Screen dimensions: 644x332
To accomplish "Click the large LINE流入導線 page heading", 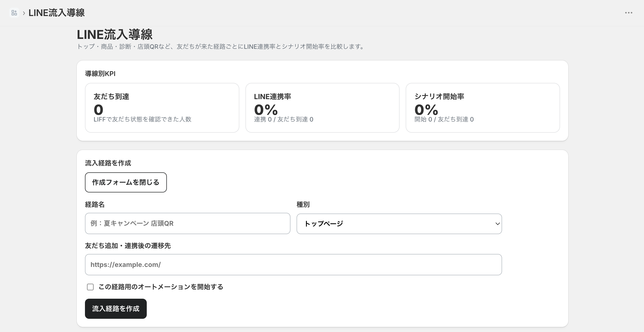I will (115, 35).
